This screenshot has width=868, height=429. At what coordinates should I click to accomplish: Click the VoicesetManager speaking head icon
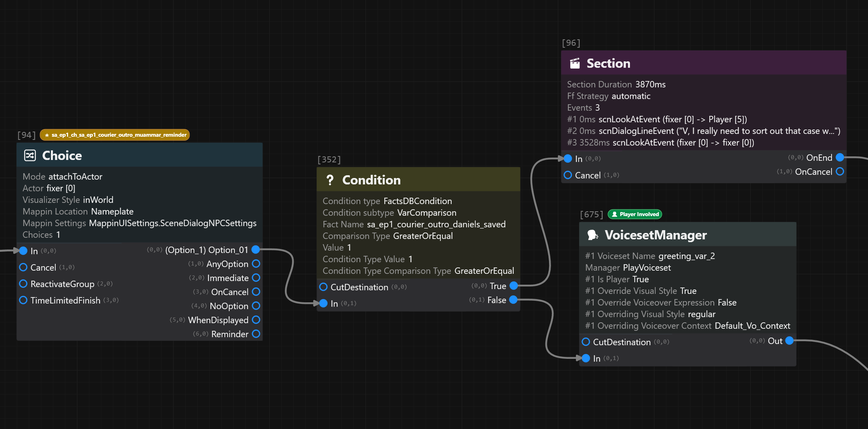pyautogui.click(x=592, y=235)
